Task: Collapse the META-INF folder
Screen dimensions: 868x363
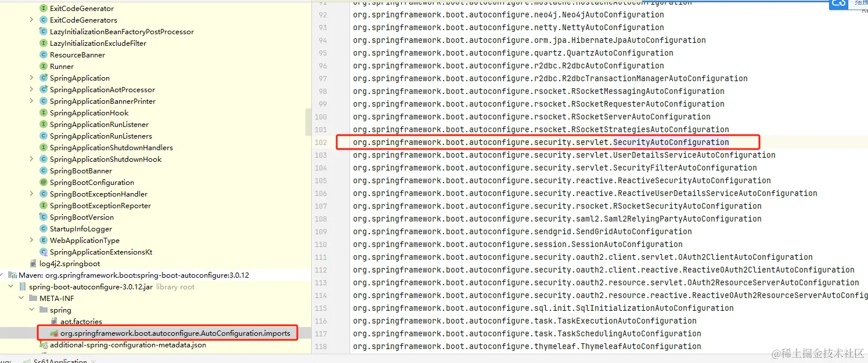Action: coord(21,299)
